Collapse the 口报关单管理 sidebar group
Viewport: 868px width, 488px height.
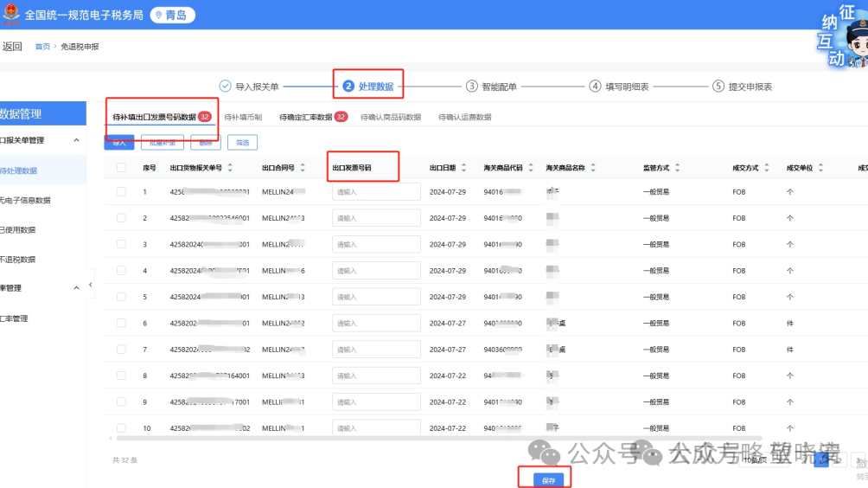(x=76, y=140)
